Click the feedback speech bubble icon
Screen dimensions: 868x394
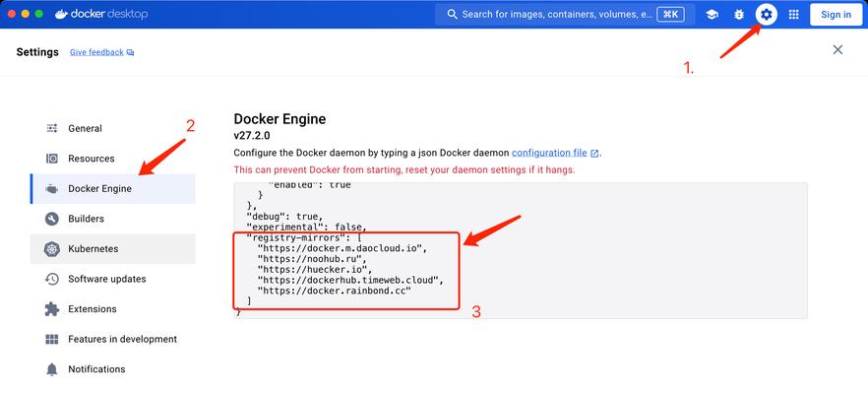[130, 52]
